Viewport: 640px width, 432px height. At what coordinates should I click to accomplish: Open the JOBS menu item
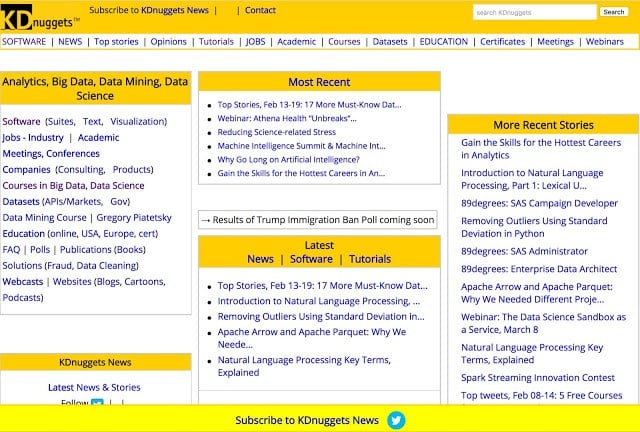(x=256, y=42)
